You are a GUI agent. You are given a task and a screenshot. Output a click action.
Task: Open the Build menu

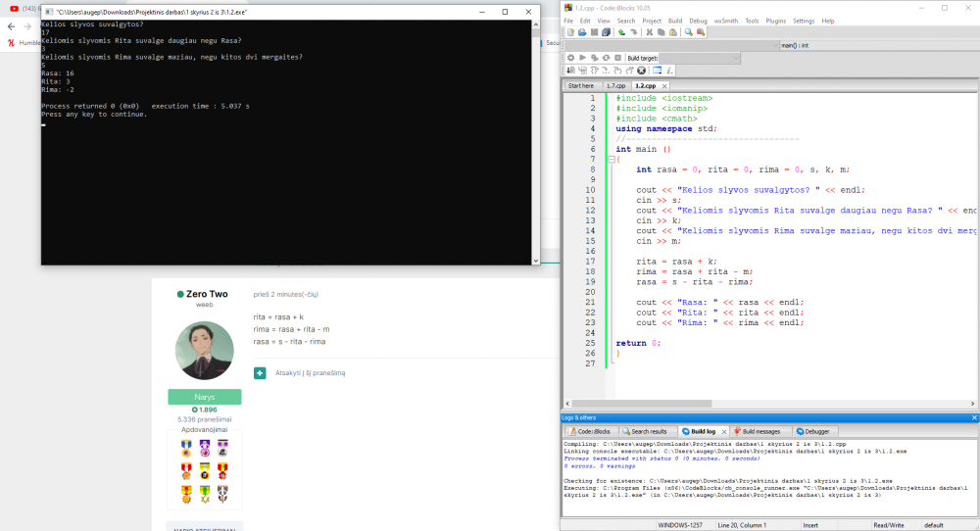pos(675,21)
